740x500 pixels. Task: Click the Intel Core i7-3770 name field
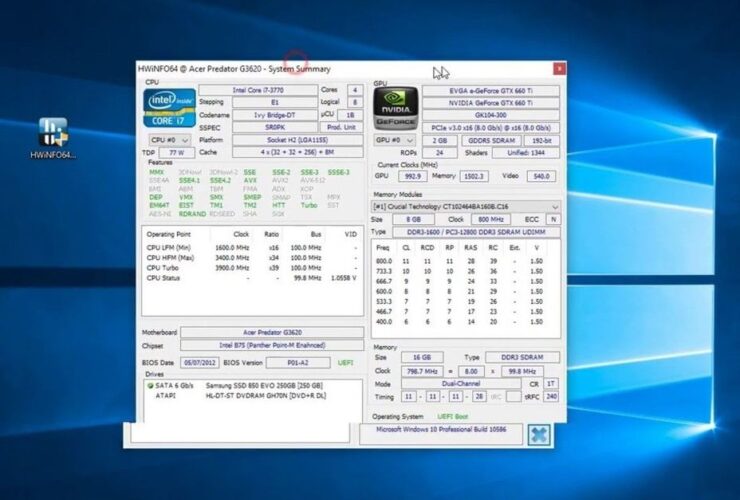pyautogui.click(x=268, y=89)
